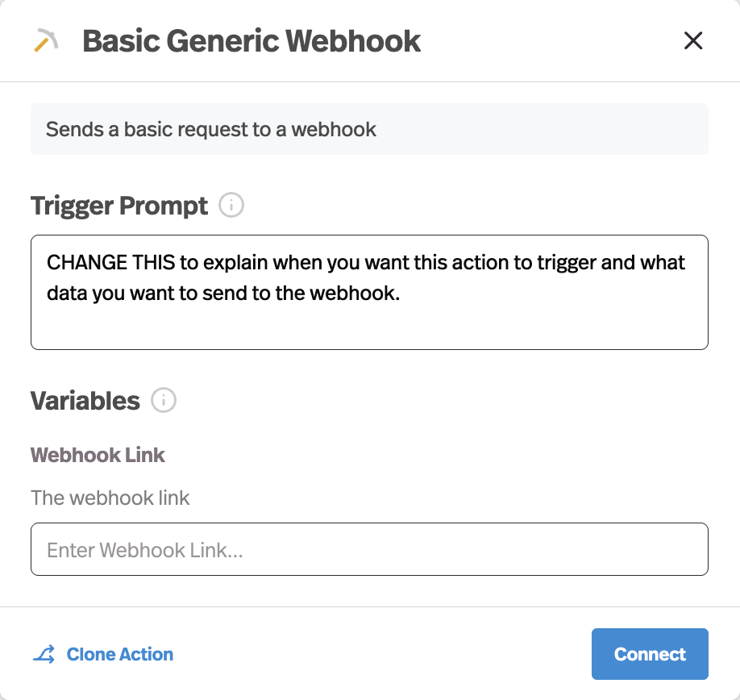Click the Trigger Prompt section label
This screenshot has width=740, height=700.
118,206
